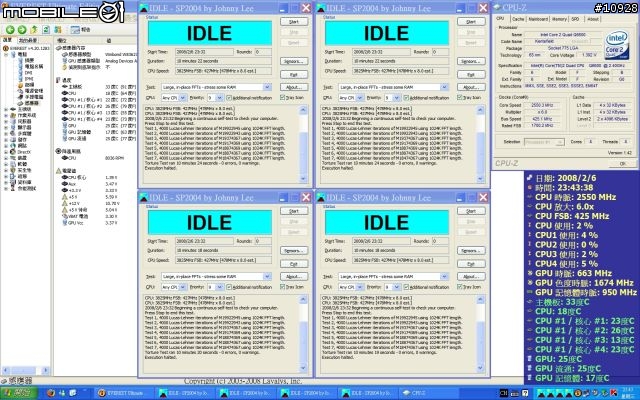Click Sensors button in upper-right SP2004
The height and width of the screenshot is (400, 640).
pos(471,61)
